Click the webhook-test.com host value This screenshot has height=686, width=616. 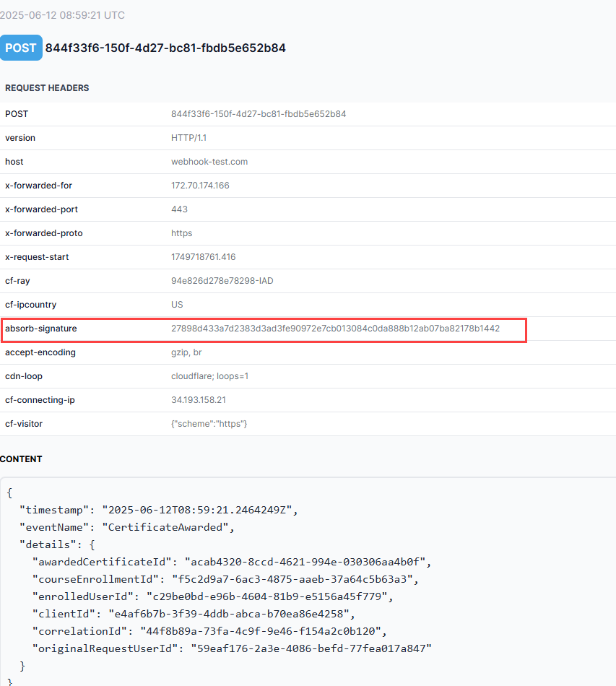209,162
